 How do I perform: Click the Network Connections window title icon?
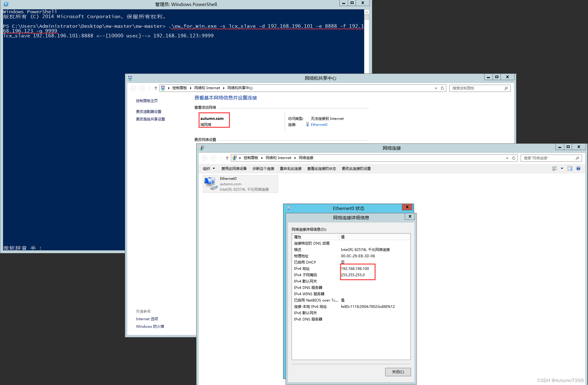click(202, 148)
